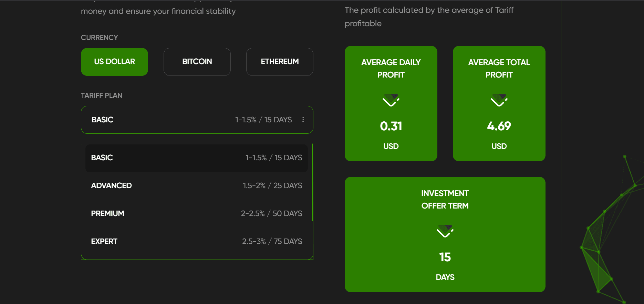This screenshot has height=304, width=644.
Task: Click arrow icon under Investment Offer Term
Action: coord(445,231)
